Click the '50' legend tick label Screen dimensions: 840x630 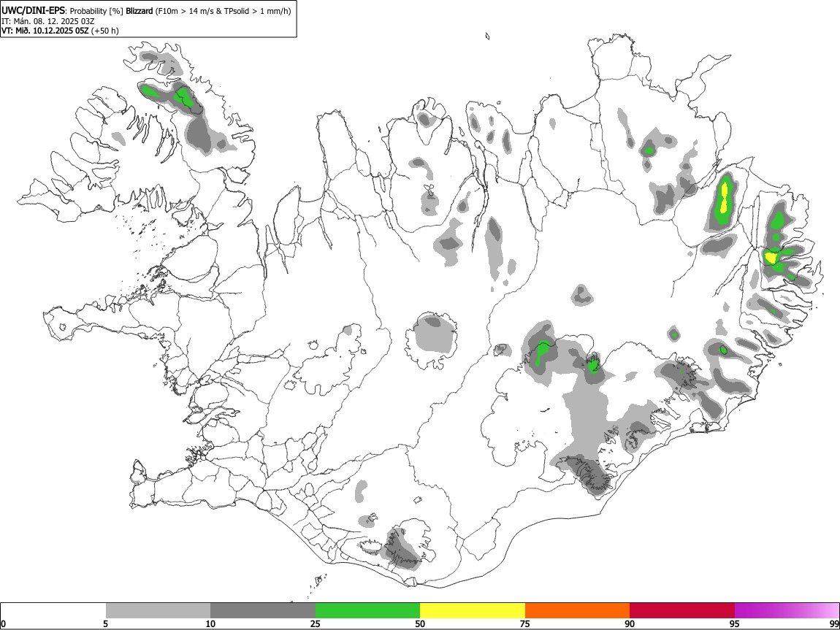click(x=420, y=623)
